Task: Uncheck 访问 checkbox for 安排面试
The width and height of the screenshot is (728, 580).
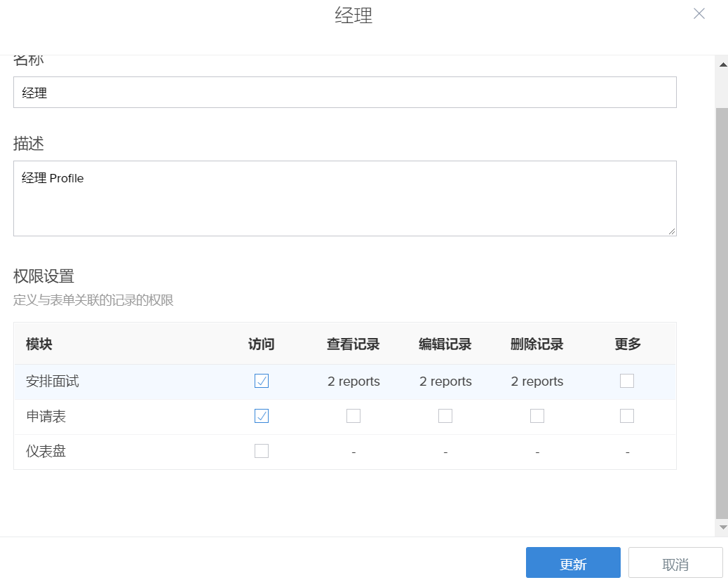Action: [x=262, y=381]
